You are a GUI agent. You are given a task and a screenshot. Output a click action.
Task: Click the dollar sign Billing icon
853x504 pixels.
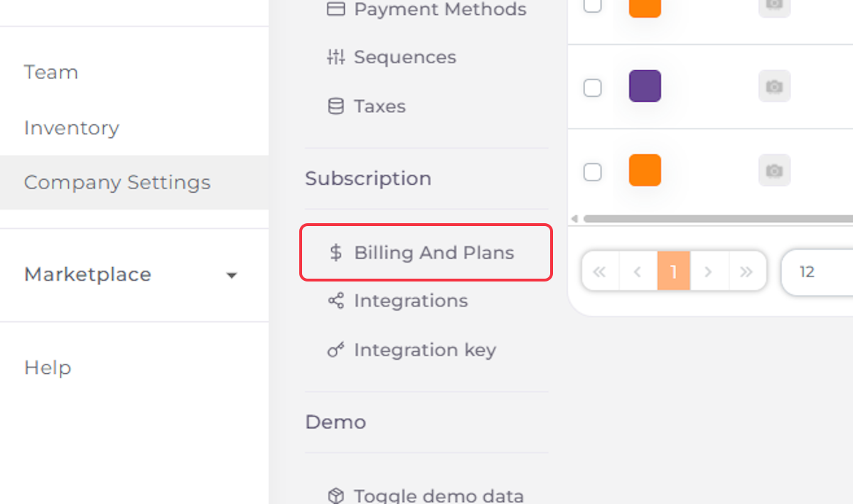point(336,252)
